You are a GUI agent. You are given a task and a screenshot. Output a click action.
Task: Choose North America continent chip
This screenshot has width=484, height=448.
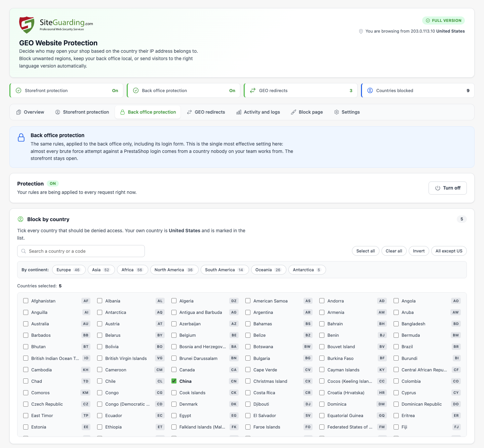coord(174,270)
